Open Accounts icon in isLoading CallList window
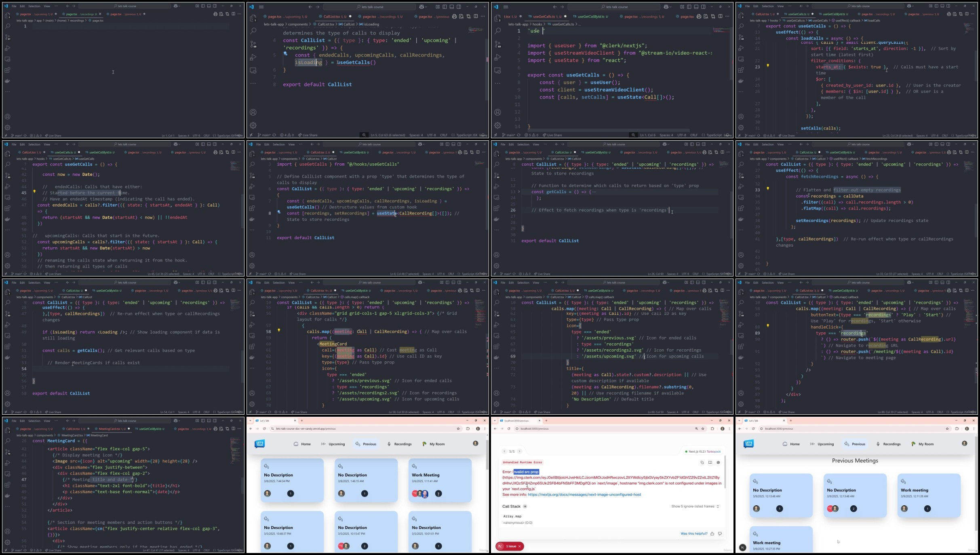The image size is (980, 555). [253, 112]
